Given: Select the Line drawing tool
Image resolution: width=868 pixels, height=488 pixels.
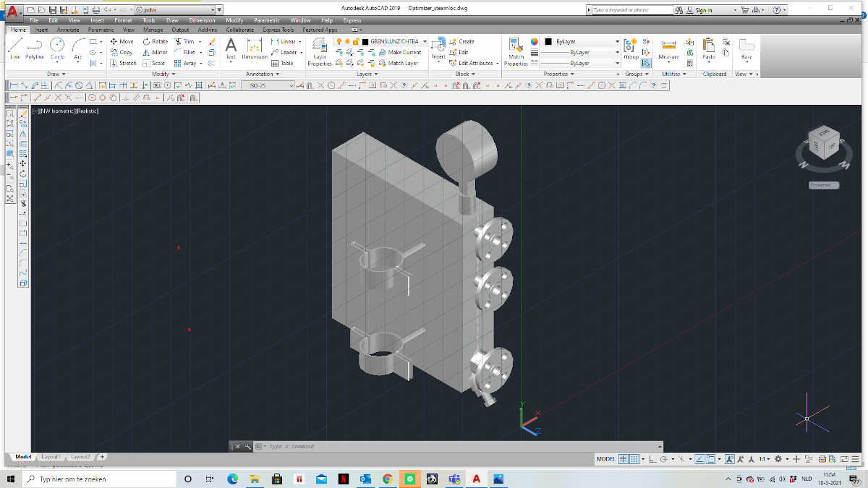Looking at the screenshot, I should pos(14,48).
